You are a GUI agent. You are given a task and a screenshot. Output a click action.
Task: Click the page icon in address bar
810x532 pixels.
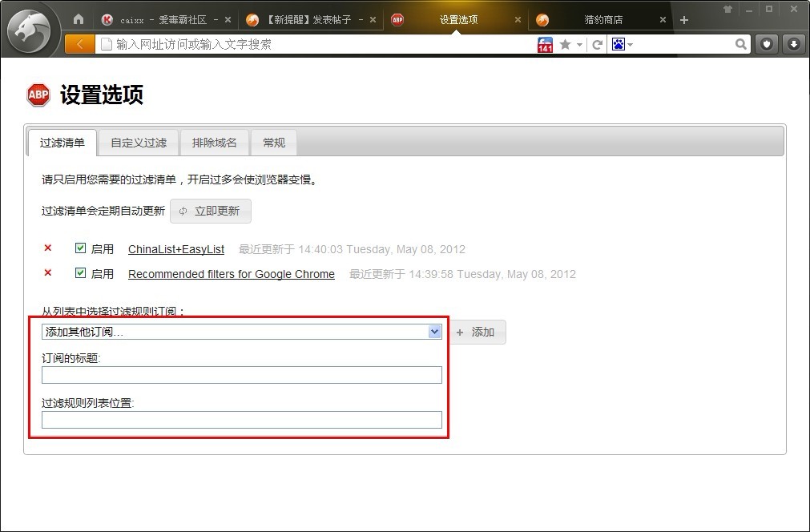[x=106, y=44]
